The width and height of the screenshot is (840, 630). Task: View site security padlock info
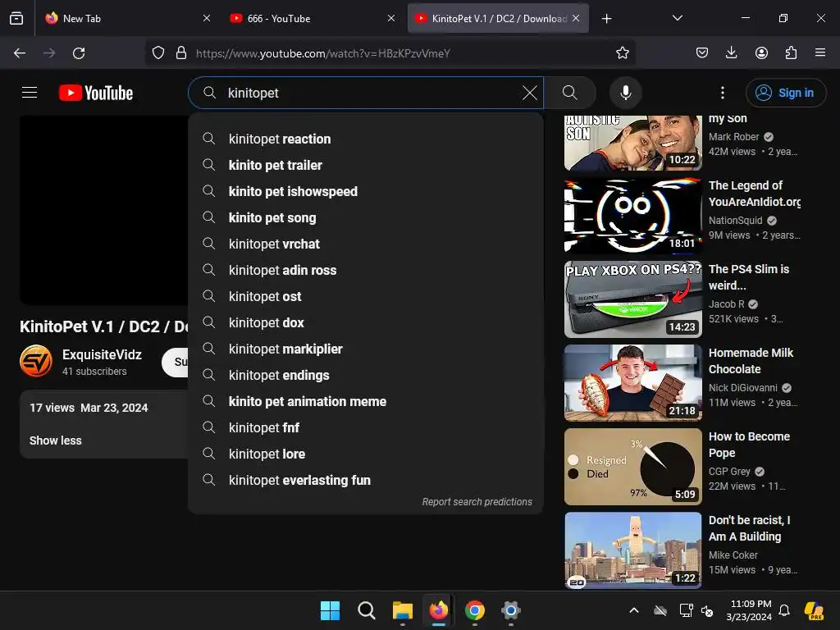[x=181, y=53]
